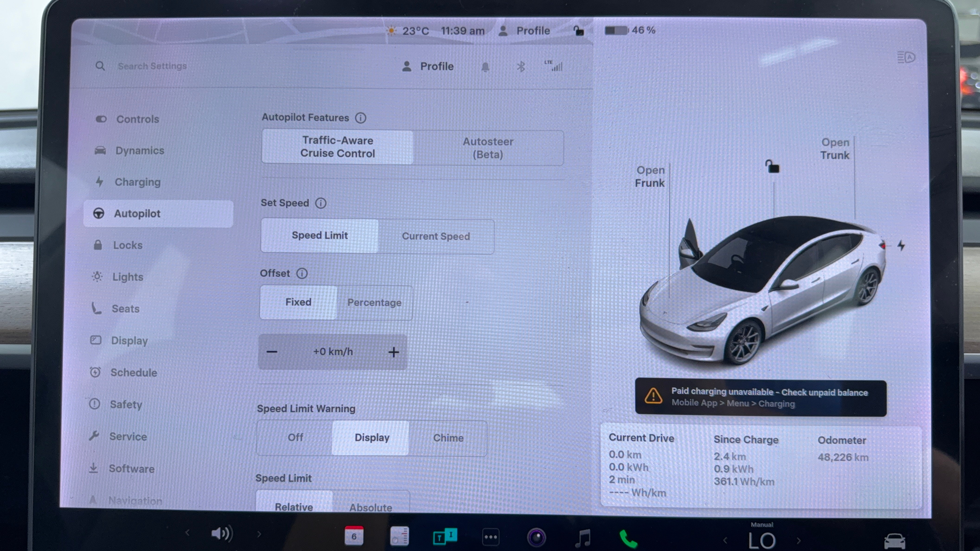Image resolution: width=980 pixels, height=551 pixels.
Task: Click the Search Settings field
Action: (152, 66)
